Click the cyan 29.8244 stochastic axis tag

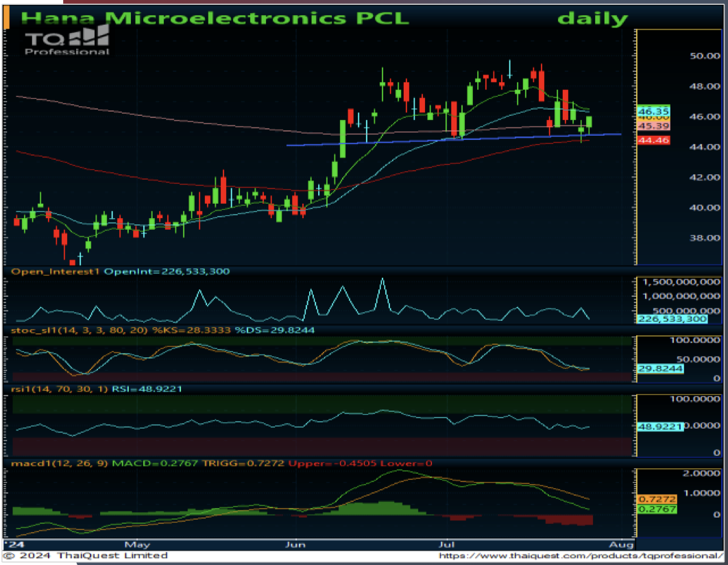pos(660,369)
